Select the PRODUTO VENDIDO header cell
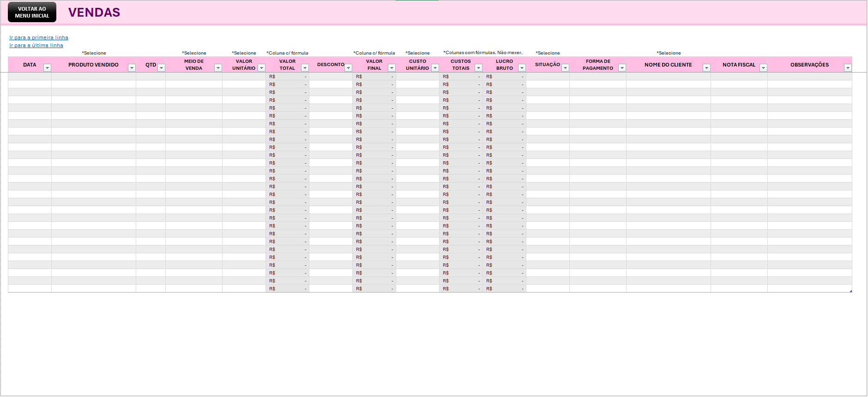The image size is (868, 397). tap(94, 65)
